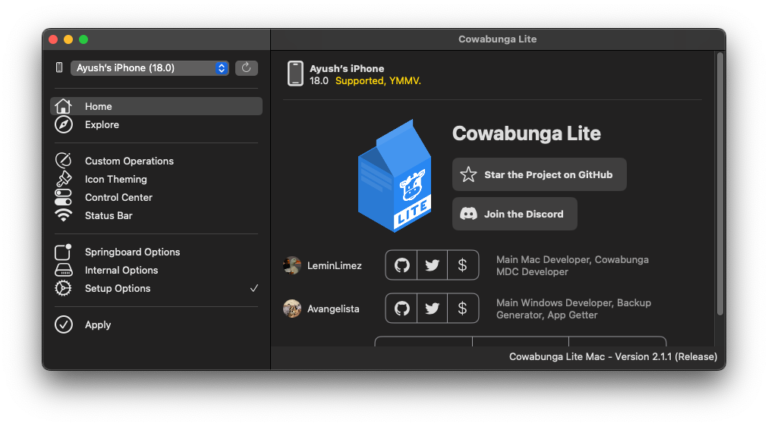768x426 pixels.
Task: Click Avangelista's dollar donate icon
Action: [462, 308]
